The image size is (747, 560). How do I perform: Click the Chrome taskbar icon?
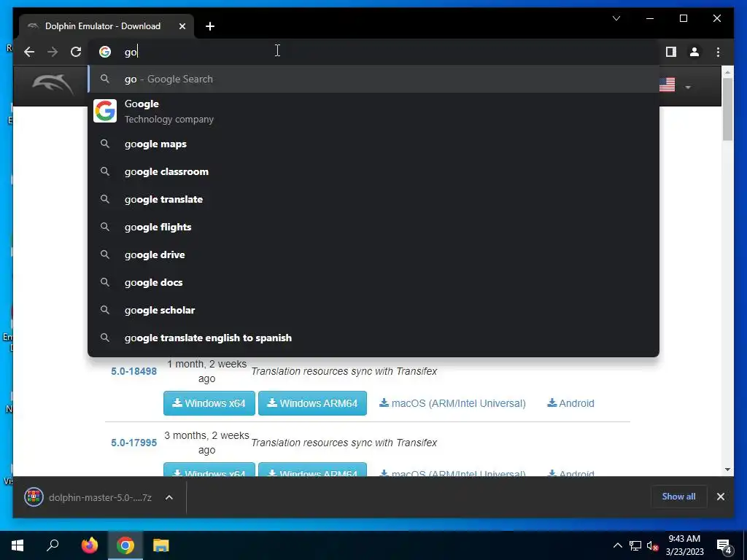tap(125, 545)
